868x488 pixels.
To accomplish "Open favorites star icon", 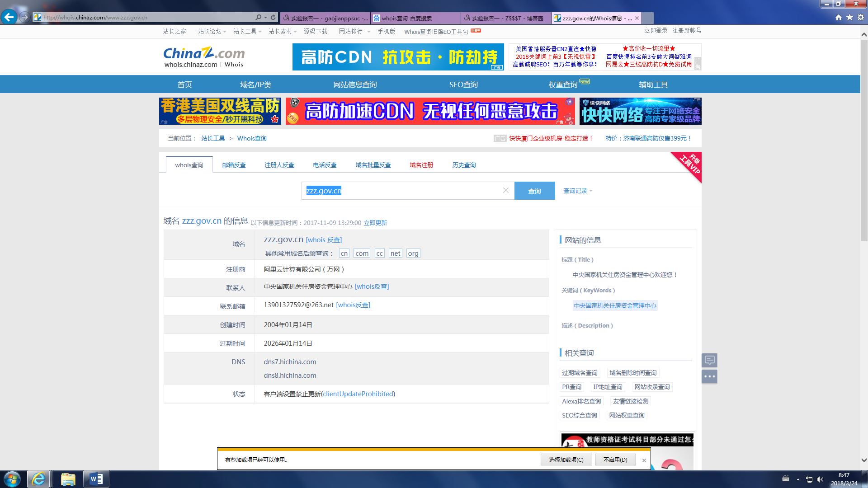I will click(849, 17).
